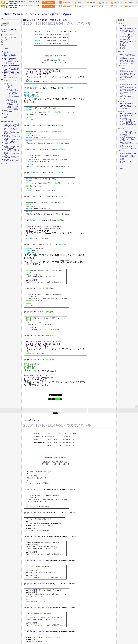Open the 軽行事連絡板 board link

coord(10,85)
